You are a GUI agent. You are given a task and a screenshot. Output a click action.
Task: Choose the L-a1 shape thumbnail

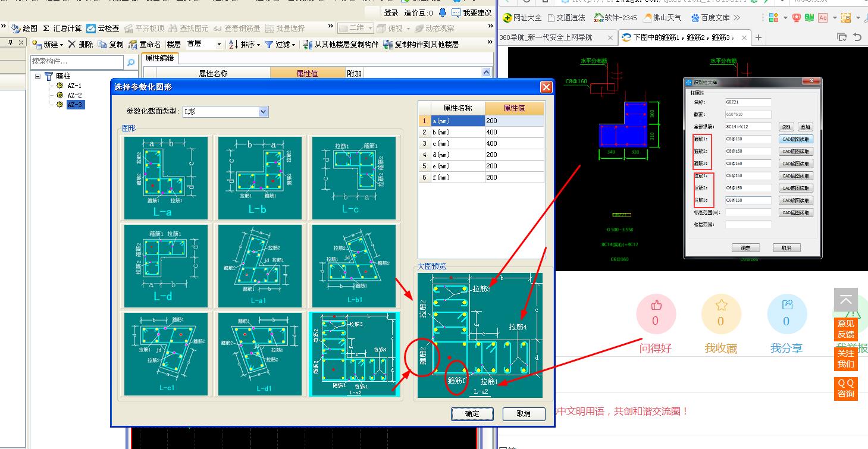[x=260, y=266]
